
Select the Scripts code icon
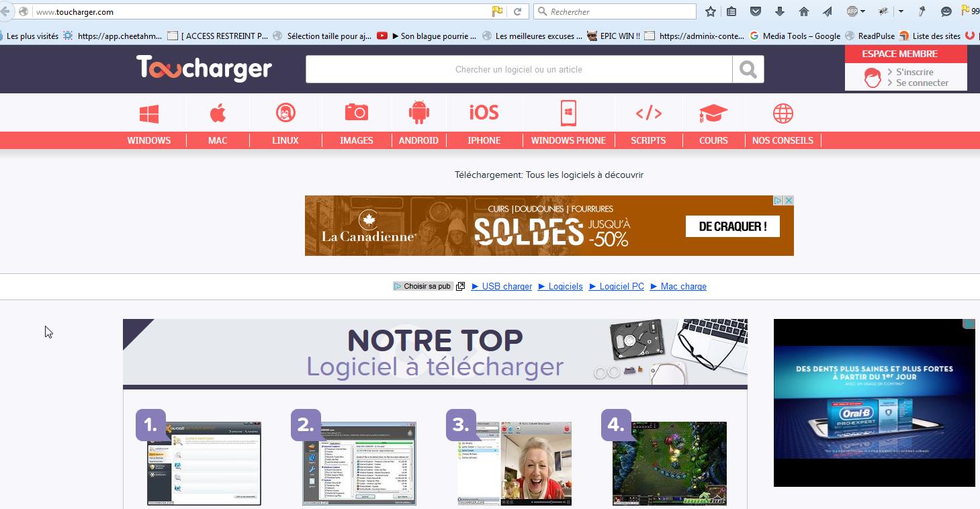tap(648, 112)
